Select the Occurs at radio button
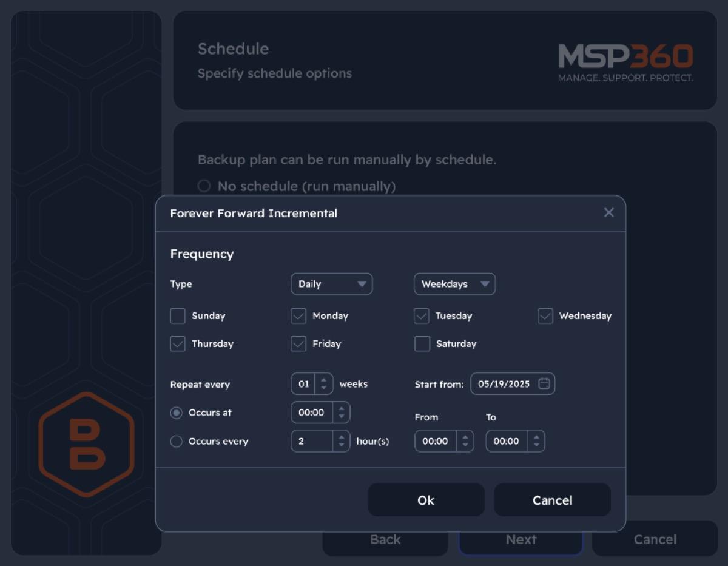Screen dimensions: 728x566 click(176, 413)
